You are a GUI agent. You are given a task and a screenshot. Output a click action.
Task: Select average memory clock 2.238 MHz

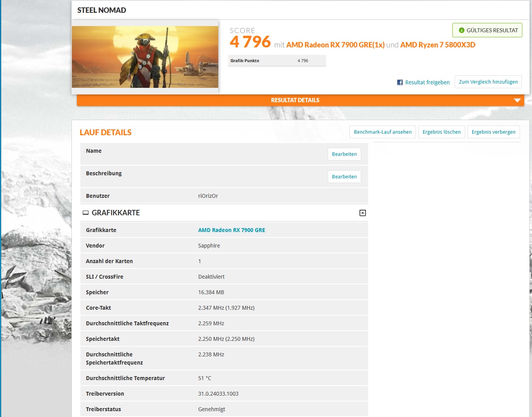[x=211, y=354]
